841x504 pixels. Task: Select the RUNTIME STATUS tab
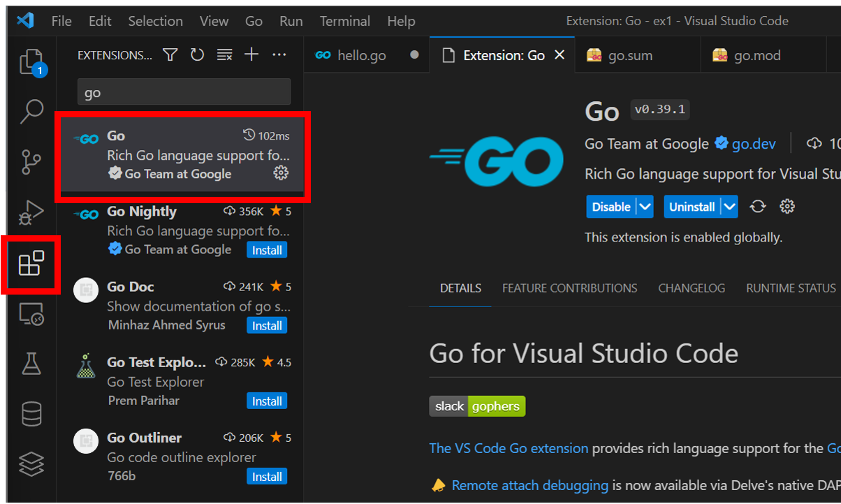tap(791, 288)
